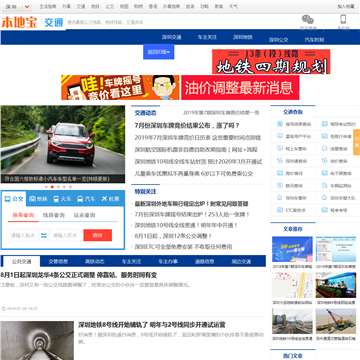Click the destination 请输入终点 field

point(65,235)
